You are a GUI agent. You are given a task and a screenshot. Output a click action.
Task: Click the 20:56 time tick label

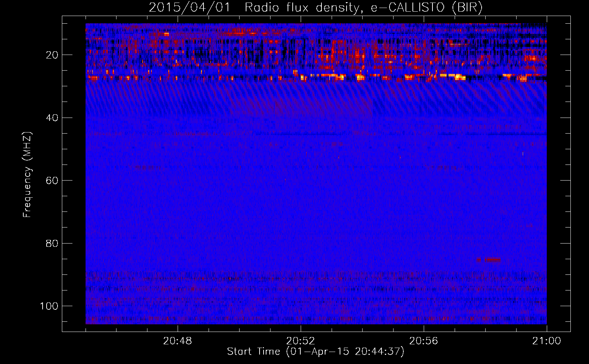tap(423, 341)
